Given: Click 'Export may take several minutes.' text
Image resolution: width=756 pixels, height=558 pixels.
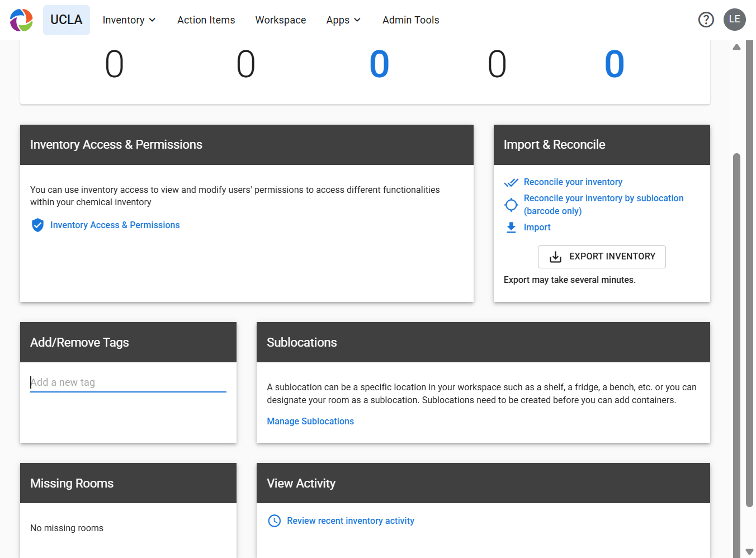Looking at the screenshot, I should click(x=570, y=280).
